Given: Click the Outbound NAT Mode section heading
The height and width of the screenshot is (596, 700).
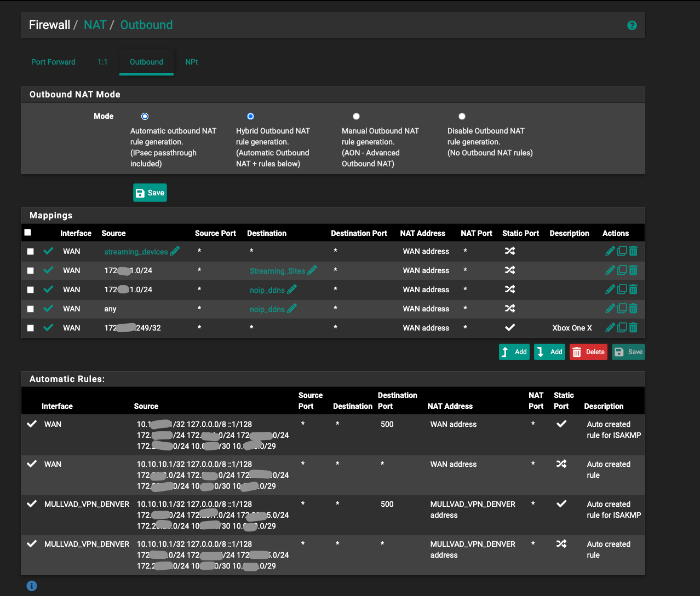Looking at the screenshot, I should point(75,94).
